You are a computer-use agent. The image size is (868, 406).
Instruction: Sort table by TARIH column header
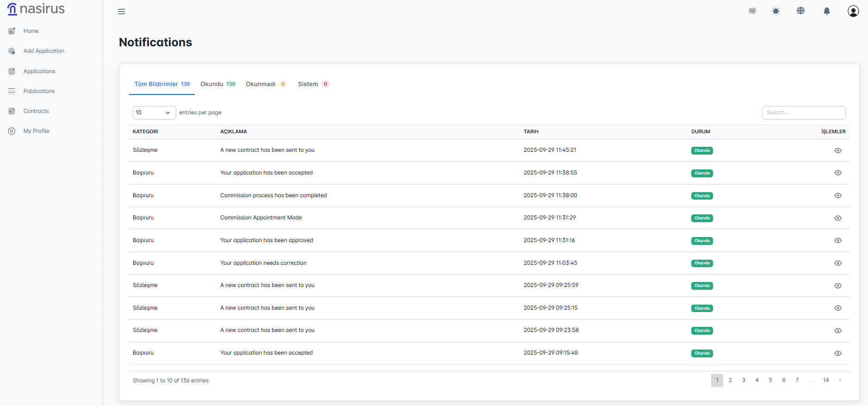531,131
